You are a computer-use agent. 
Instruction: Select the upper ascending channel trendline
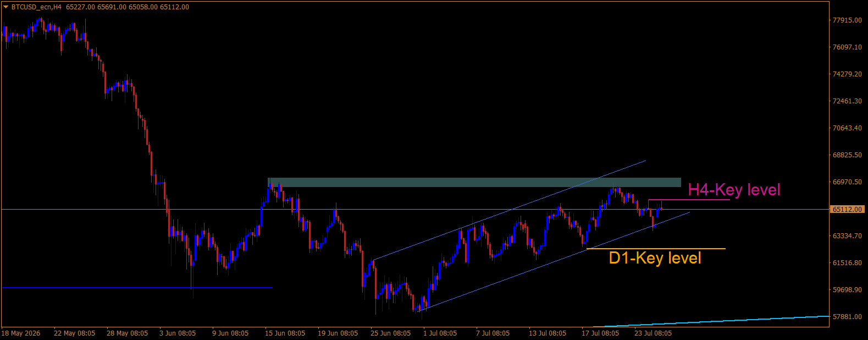click(508, 211)
